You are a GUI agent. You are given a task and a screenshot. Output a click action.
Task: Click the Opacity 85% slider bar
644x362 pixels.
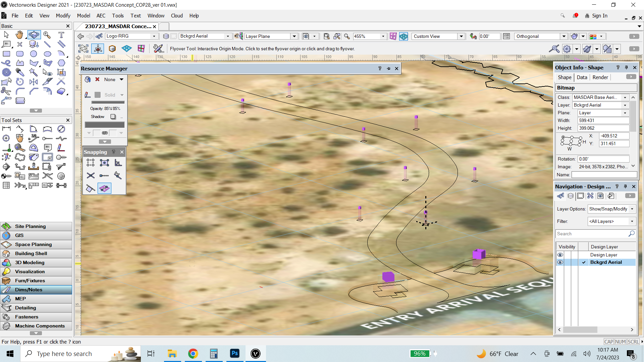click(108, 103)
